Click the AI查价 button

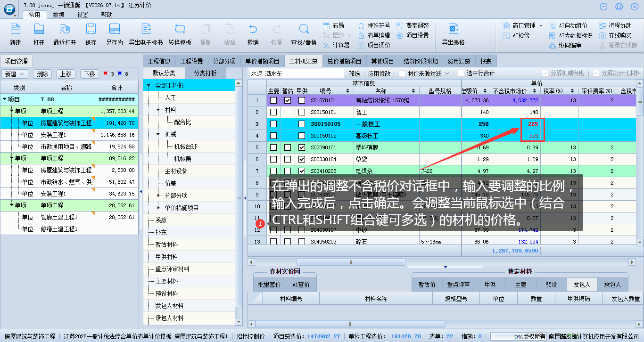click(x=301, y=285)
